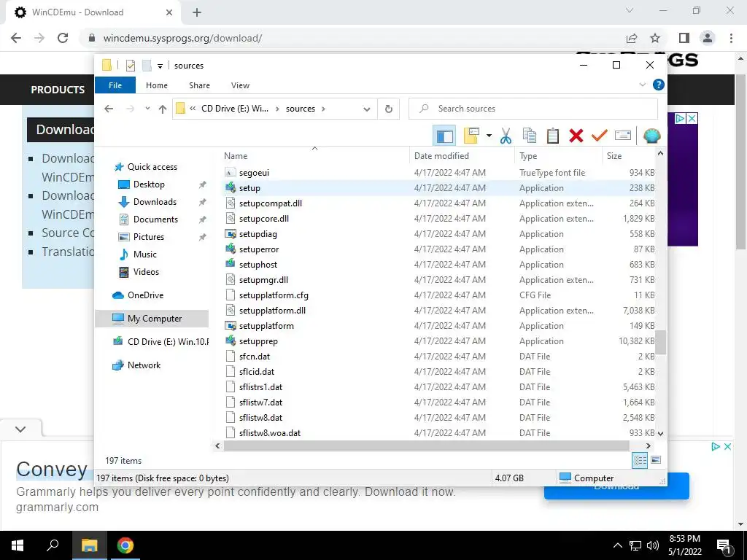Click the red X Delete icon
The width and height of the screenshot is (747, 560).
(576, 136)
